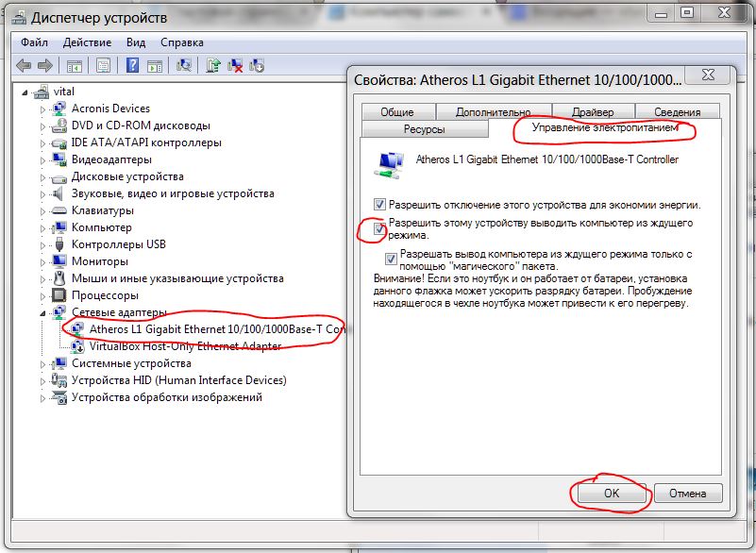The width and height of the screenshot is (756, 553).
Task: Click the Клавиатуры keyboard icon
Action: [x=59, y=210]
